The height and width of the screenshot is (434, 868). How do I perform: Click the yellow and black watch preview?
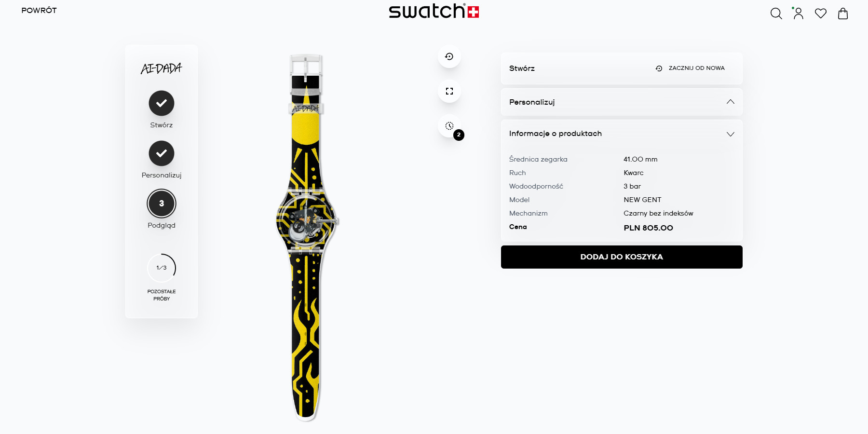307,236
